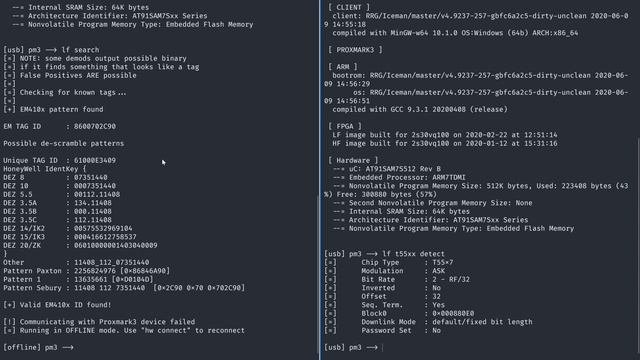Select the Chip Type value T55x7
This screenshot has height=360, width=640.
point(442,262)
